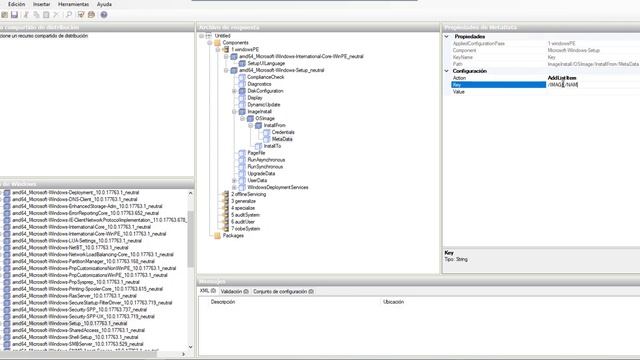Expand the UserData node
Screen dimensions: 640x360
(234, 180)
